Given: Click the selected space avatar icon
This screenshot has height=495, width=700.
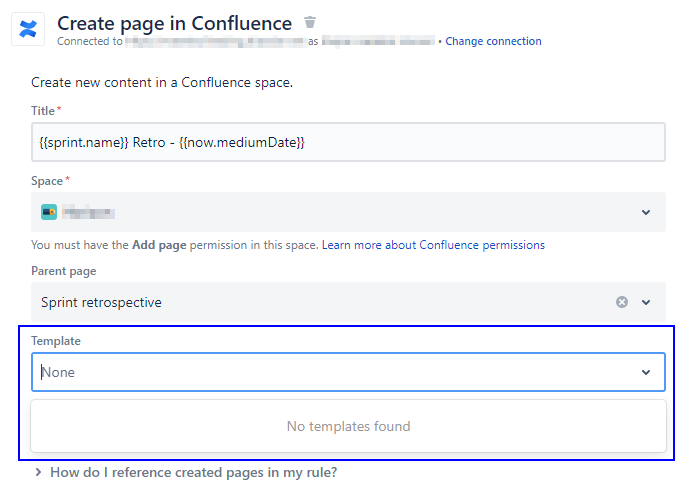Looking at the screenshot, I should point(49,212).
